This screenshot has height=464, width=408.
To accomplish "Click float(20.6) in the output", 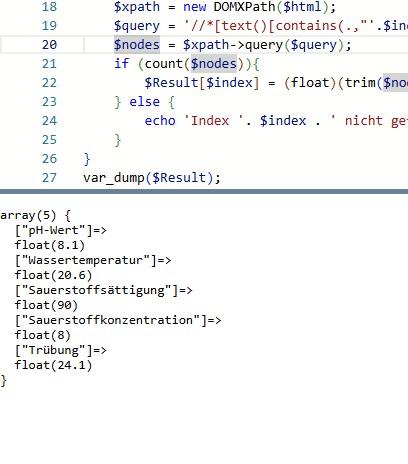I will pos(53,275).
